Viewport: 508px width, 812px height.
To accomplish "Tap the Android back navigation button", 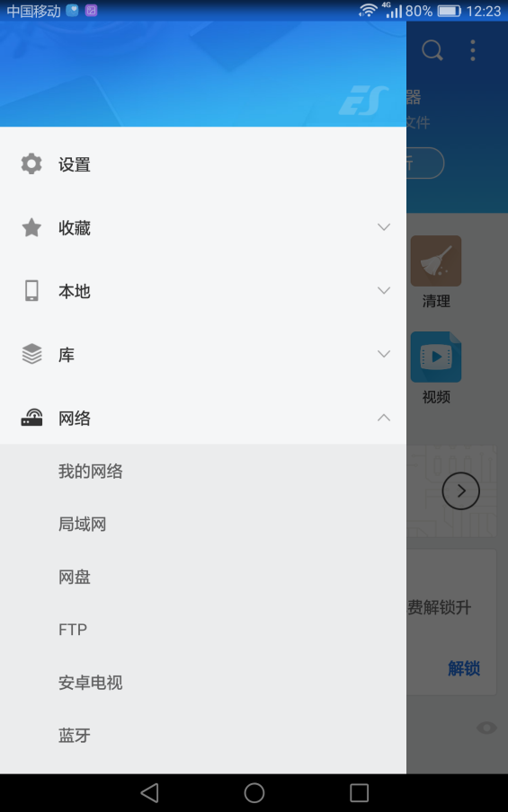I will pyautogui.click(x=150, y=792).
